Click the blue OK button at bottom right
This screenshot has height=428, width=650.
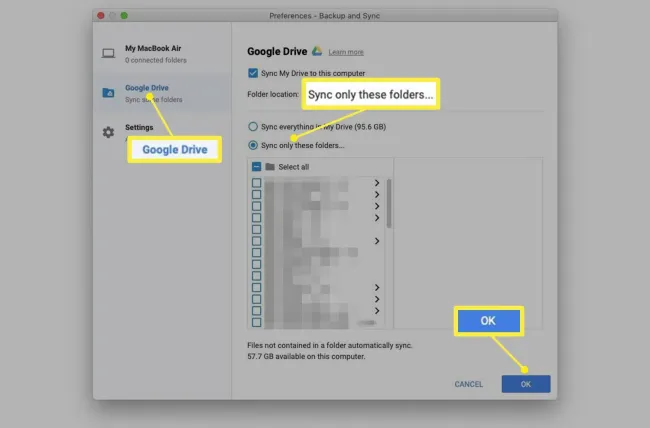click(x=526, y=384)
